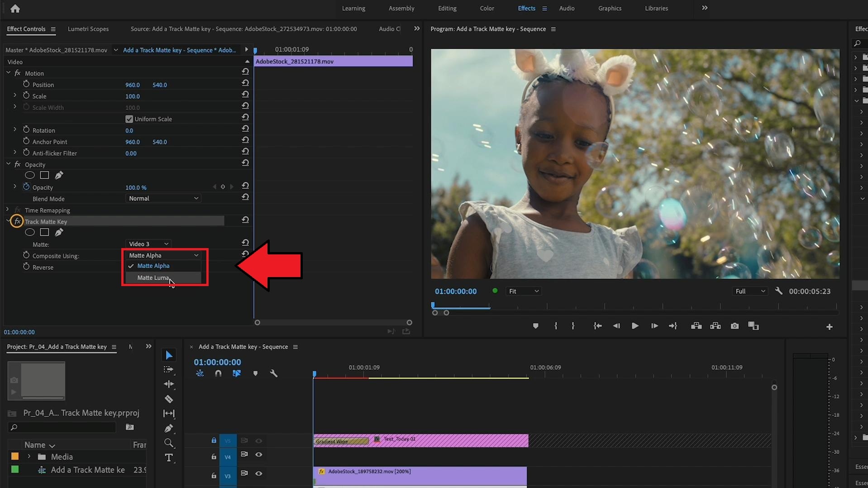Reset the Position parameter

245,83
